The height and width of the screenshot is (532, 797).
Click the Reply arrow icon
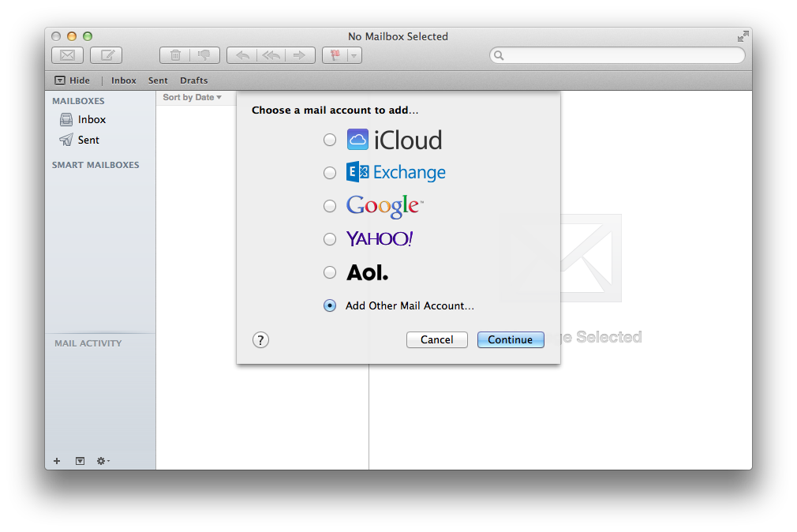click(x=242, y=55)
